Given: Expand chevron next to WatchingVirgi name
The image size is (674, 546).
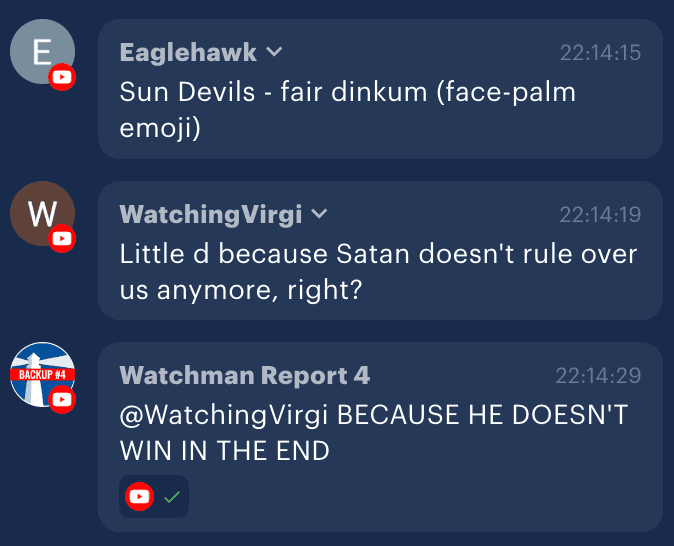Looking at the screenshot, I should tap(319, 214).
